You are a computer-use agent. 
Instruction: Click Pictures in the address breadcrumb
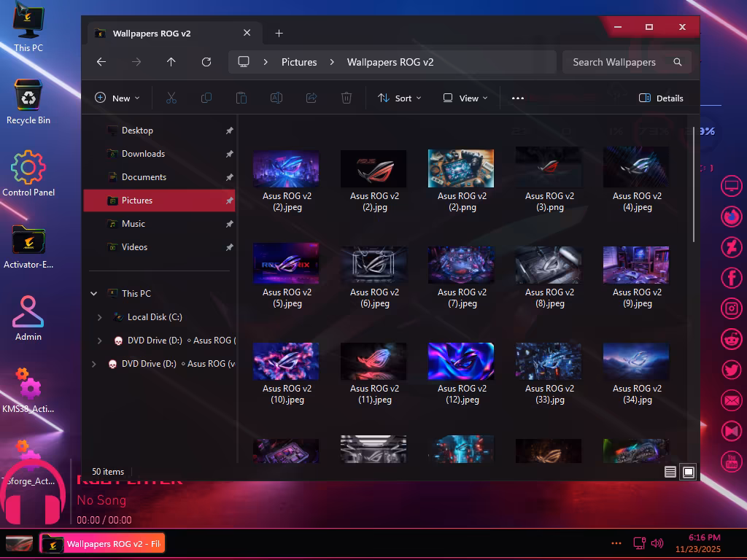(x=299, y=63)
